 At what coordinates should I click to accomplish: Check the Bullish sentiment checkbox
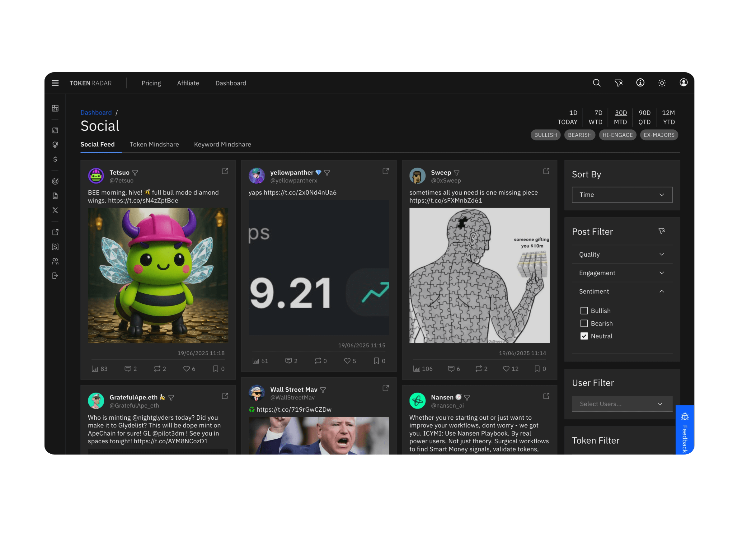584,310
